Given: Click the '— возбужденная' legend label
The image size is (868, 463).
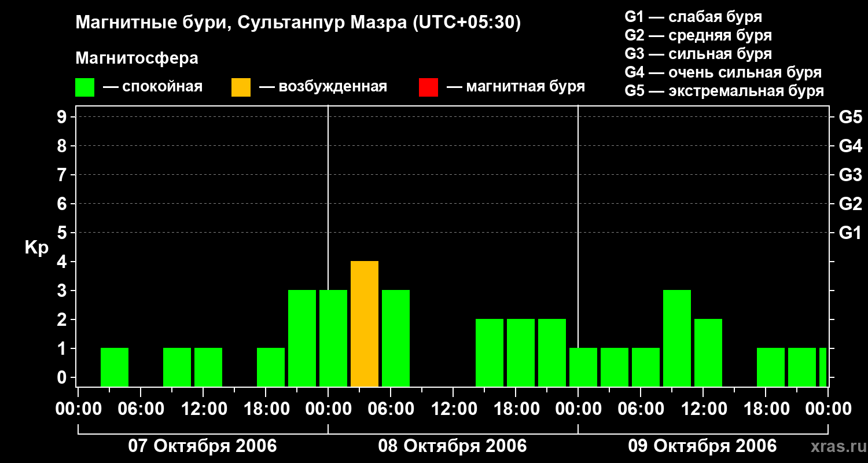Looking at the screenshot, I should 323,87.
